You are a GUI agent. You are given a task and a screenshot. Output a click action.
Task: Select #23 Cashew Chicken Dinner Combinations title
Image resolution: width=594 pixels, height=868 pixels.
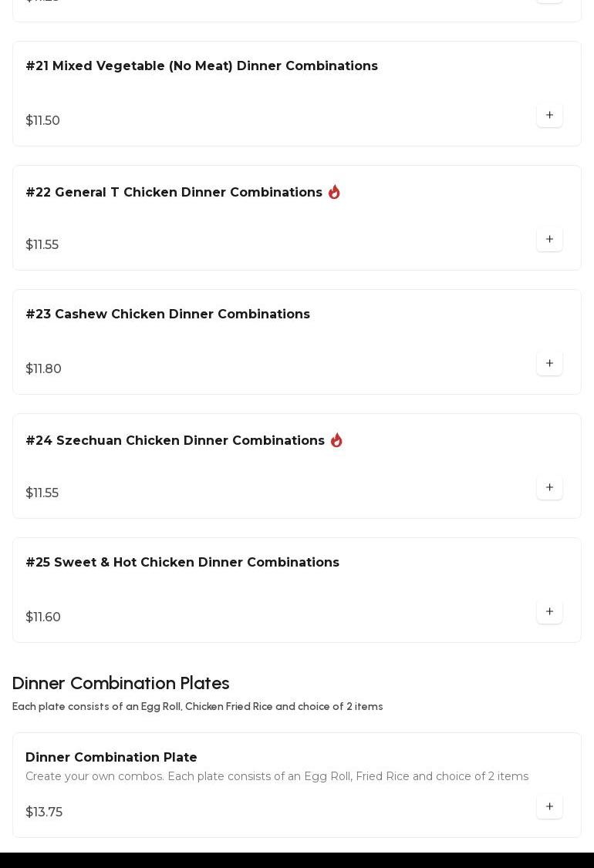[167, 315]
